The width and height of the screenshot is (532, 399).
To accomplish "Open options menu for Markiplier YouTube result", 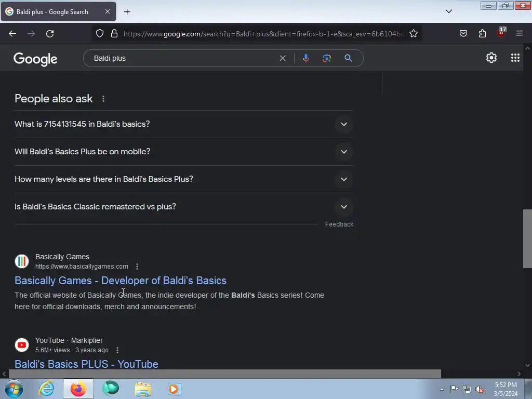I will point(117,350).
